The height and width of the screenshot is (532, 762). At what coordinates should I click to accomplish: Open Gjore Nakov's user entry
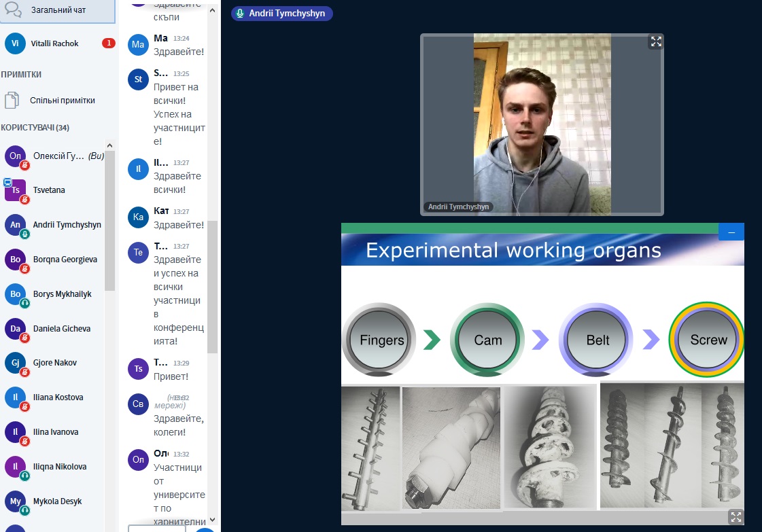(x=54, y=363)
